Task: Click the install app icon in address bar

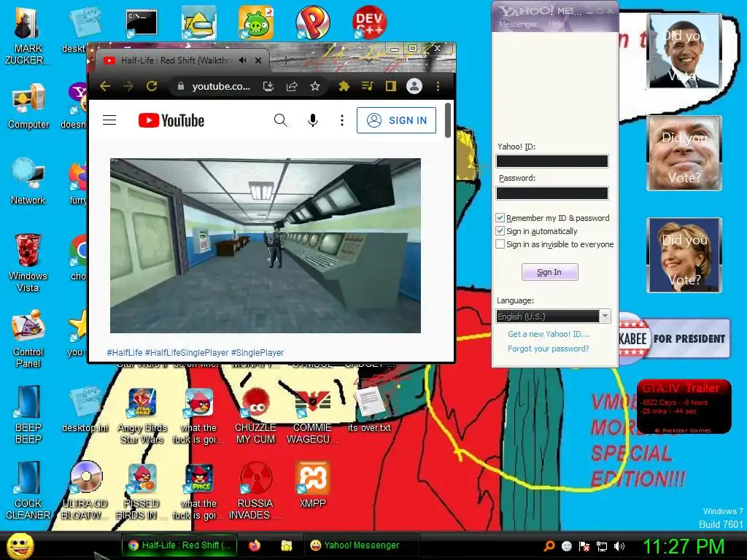Action: point(268,86)
